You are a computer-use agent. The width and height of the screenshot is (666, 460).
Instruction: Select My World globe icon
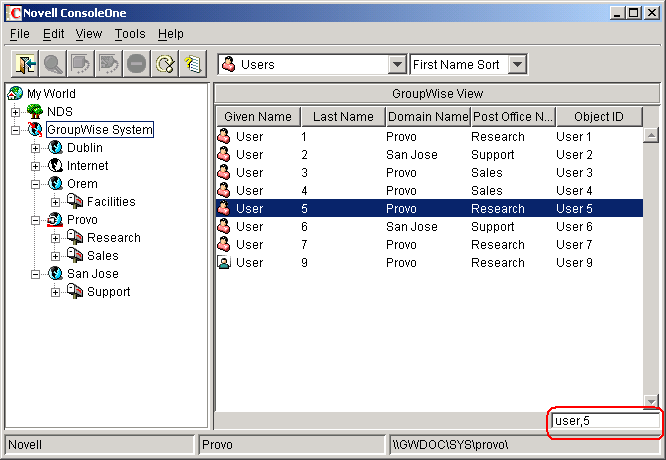point(15,93)
